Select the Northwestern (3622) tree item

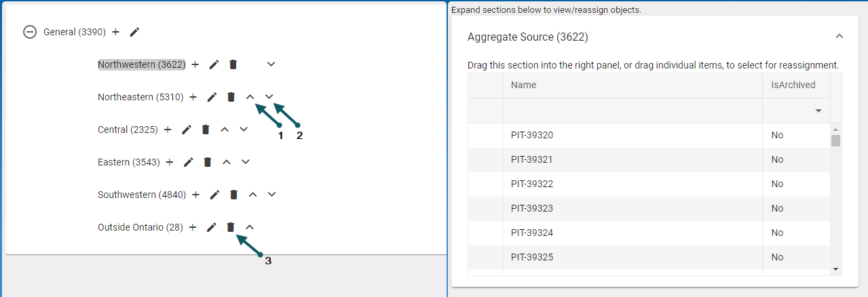point(141,64)
